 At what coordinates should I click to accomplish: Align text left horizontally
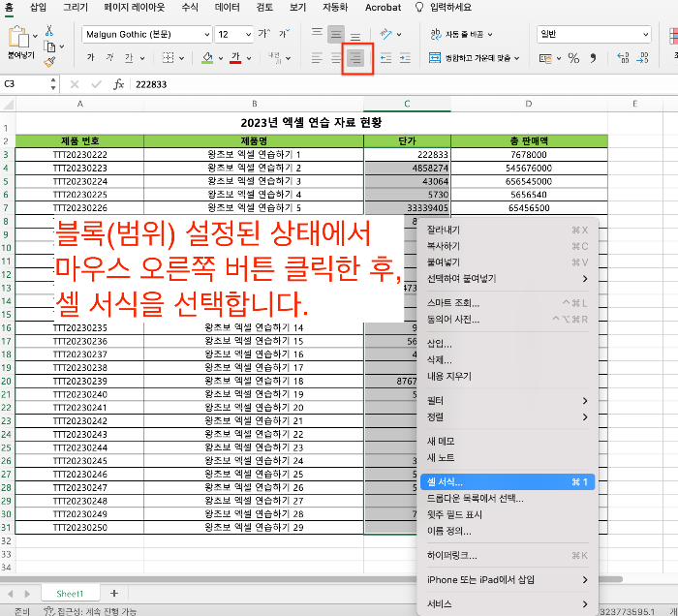[317, 58]
